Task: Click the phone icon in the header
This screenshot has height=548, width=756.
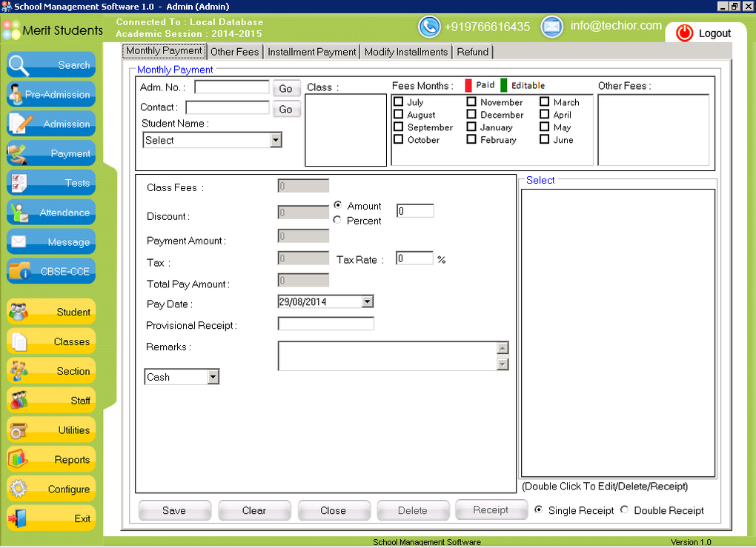Action: [429, 27]
